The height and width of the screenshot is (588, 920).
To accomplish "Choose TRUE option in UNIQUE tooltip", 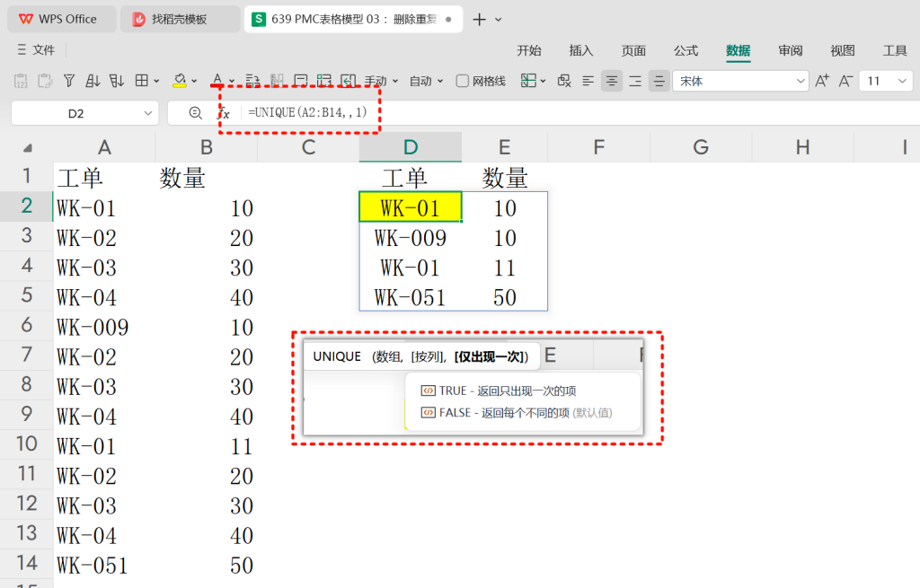I will point(499,391).
